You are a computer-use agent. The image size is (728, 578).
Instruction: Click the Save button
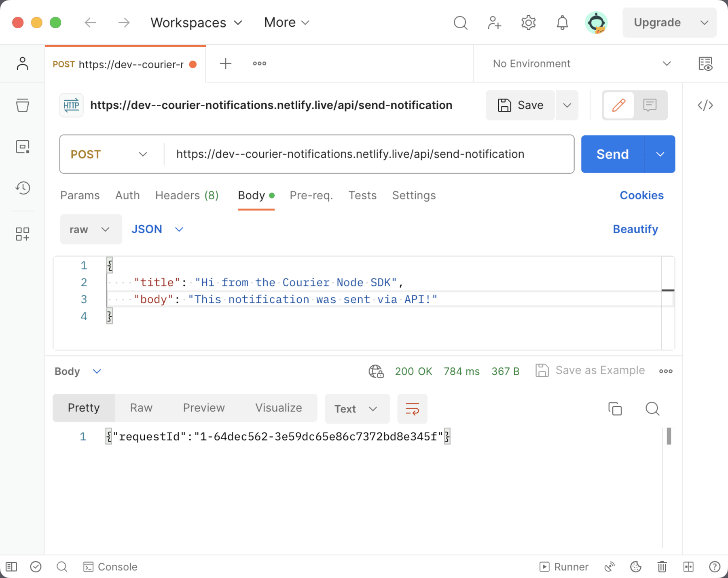520,105
